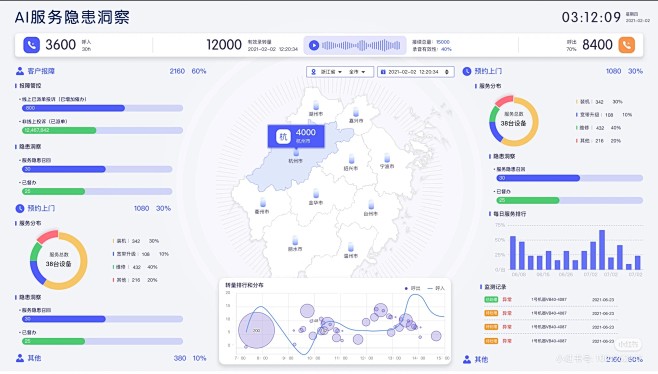Click the large 200 bubble in chart
Screen dimensions: 658x374
coord(256,330)
